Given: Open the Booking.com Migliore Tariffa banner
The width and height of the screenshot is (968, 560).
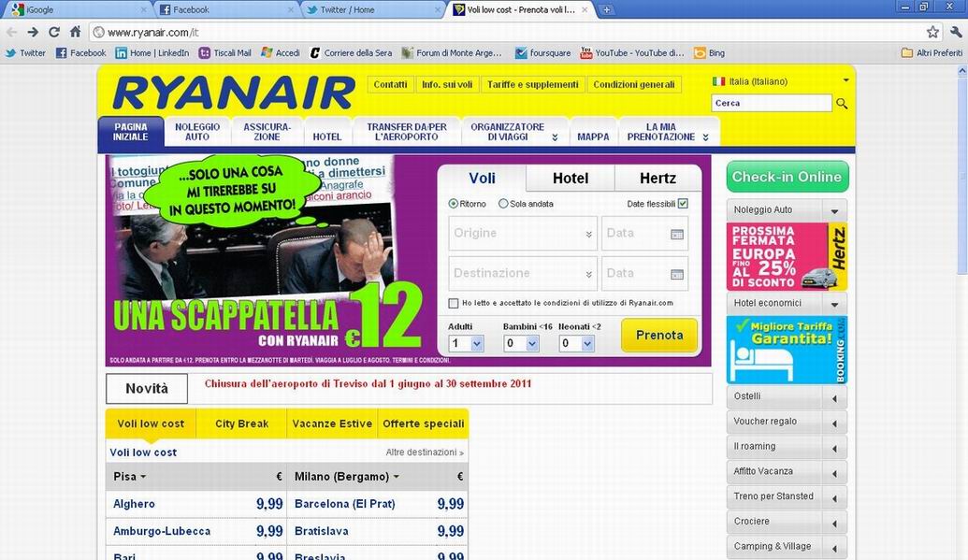Looking at the screenshot, I should coord(787,350).
